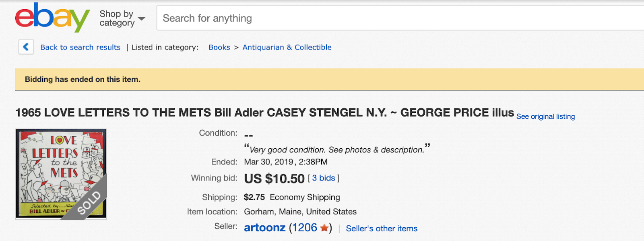Go back to search results
Image resolution: width=644 pixels, height=241 pixels.
click(80, 47)
